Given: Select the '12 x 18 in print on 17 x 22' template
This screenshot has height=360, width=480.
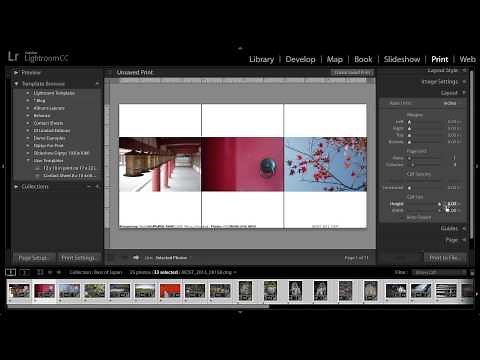Looking at the screenshot, I should pyautogui.click(x=69, y=168).
